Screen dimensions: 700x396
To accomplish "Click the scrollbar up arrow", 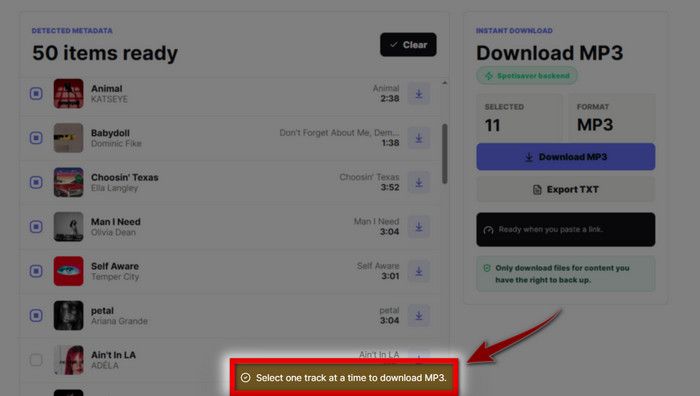I will (x=445, y=83).
